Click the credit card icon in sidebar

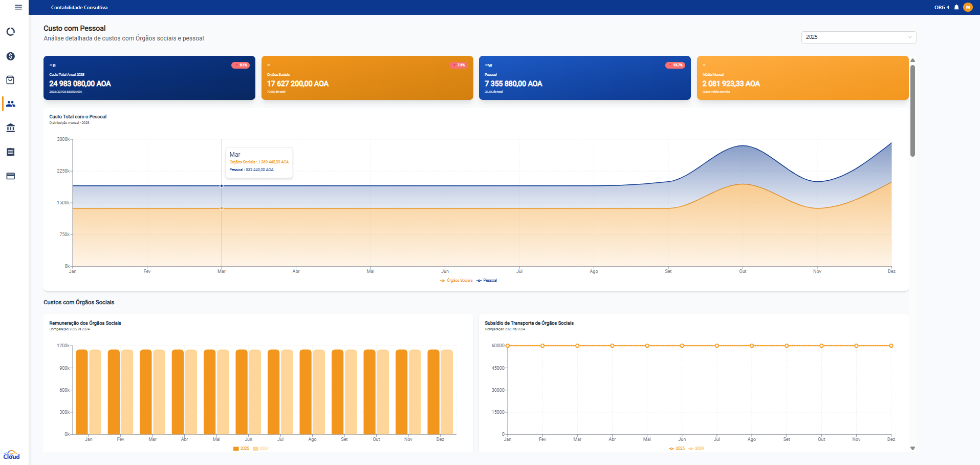(x=10, y=176)
